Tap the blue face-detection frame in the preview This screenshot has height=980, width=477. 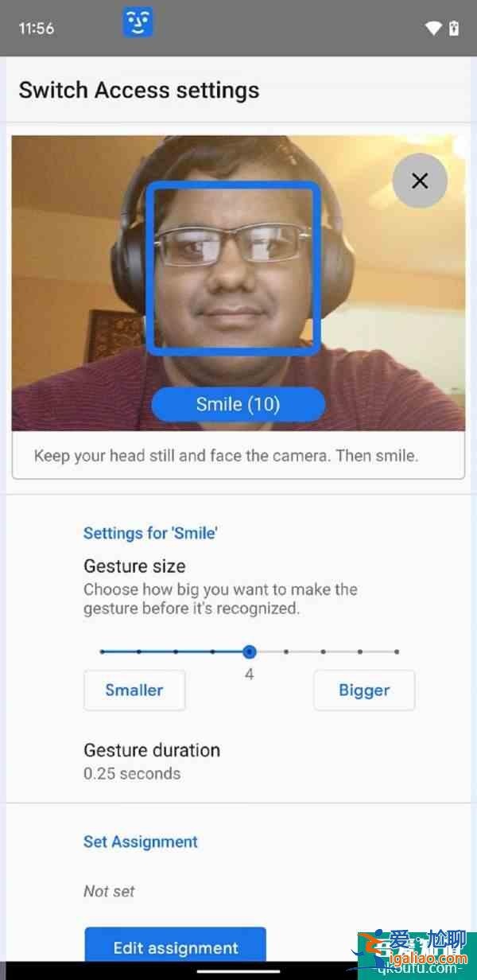pyautogui.click(x=233, y=268)
